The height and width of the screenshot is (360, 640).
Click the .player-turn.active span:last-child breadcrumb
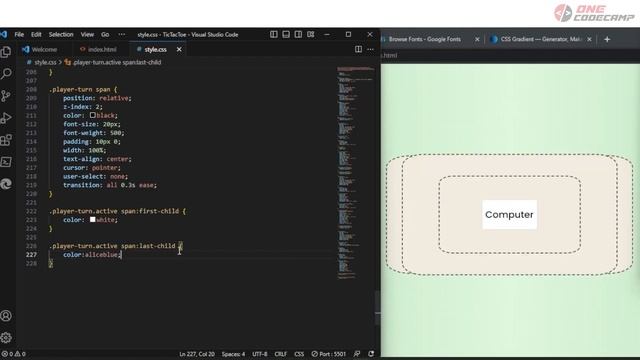113,62
